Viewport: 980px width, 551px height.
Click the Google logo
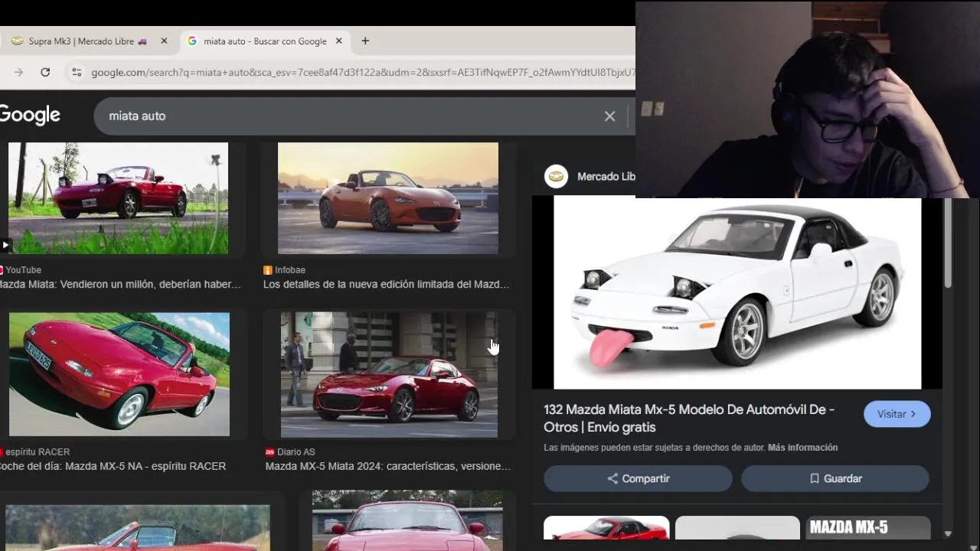(x=30, y=116)
